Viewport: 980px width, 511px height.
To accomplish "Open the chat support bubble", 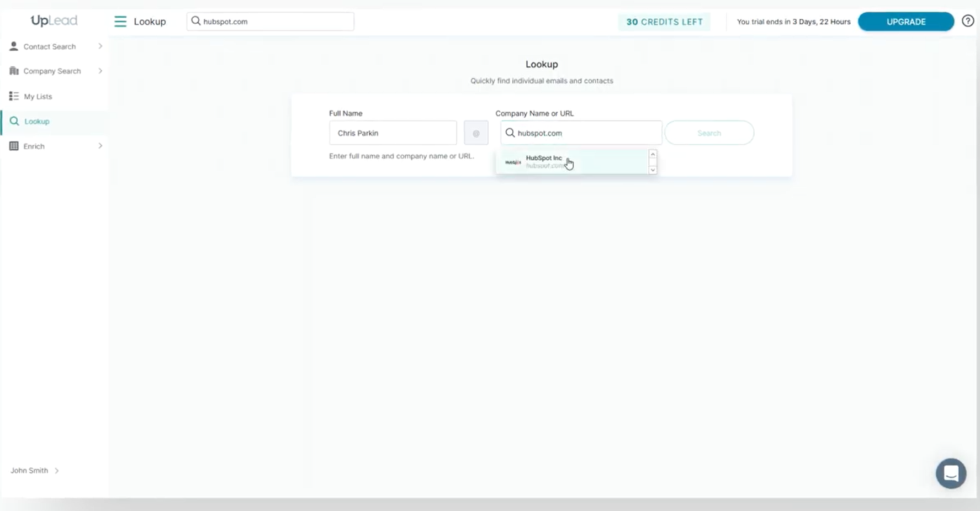I will (951, 473).
